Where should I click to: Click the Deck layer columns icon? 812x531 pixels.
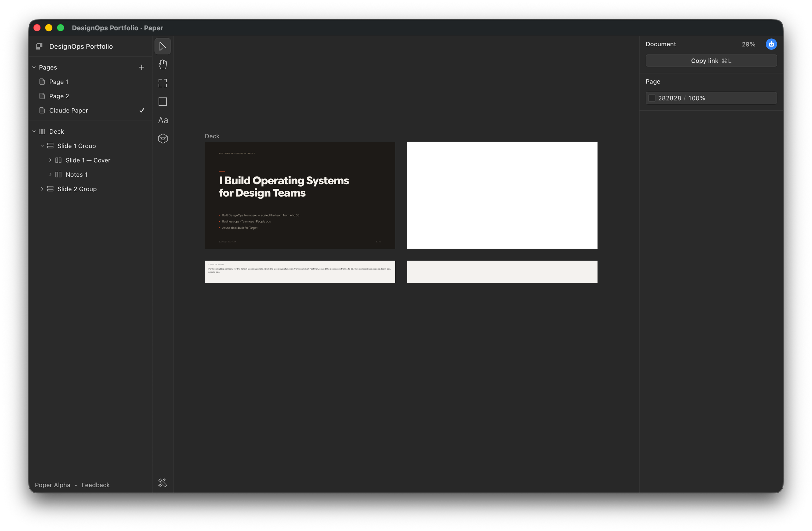point(42,132)
